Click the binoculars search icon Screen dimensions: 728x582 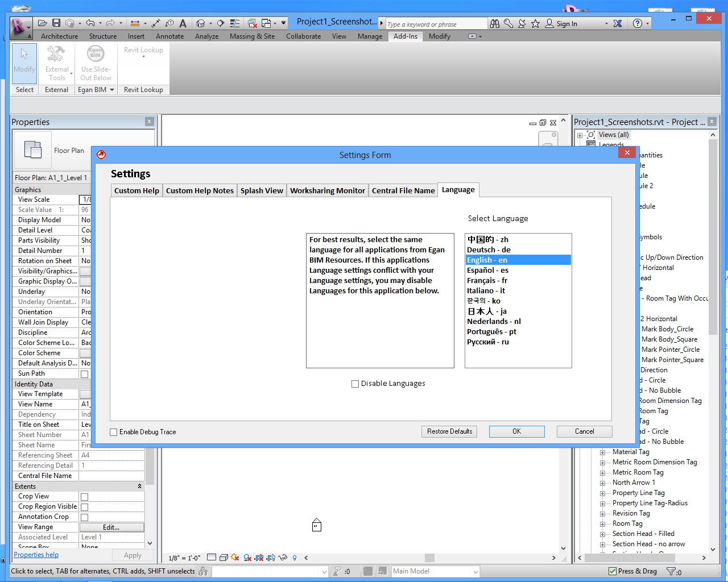[495, 23]
